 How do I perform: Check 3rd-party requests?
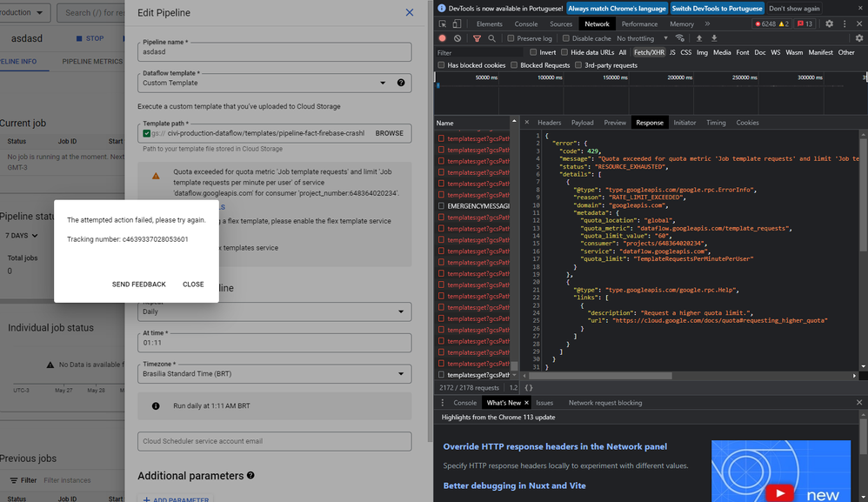click(578, 64)
